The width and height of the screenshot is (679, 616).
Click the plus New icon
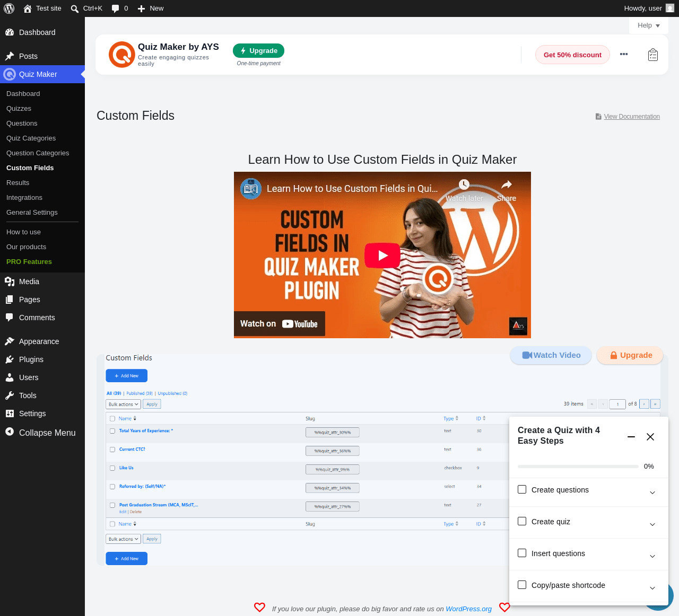pyautogui.click(x=141, y=8)
